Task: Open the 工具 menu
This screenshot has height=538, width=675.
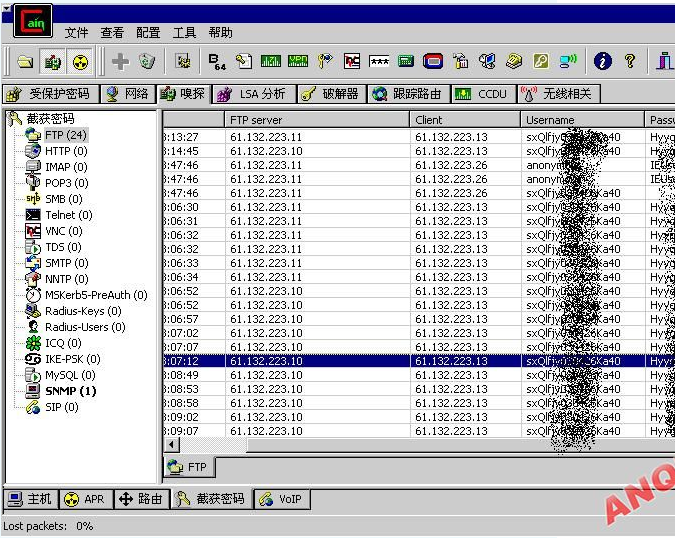Action: coord(184,32)
